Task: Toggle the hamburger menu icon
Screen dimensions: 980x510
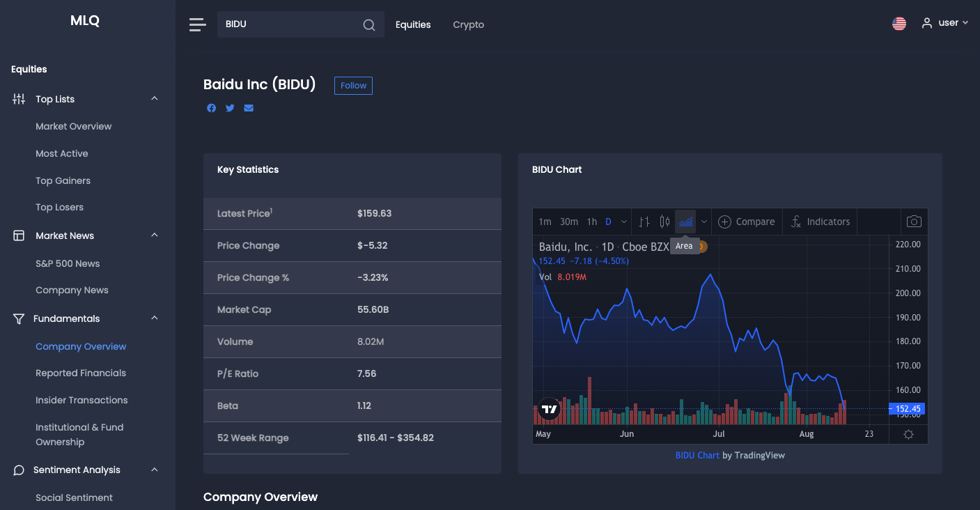Action: (198, 24)
